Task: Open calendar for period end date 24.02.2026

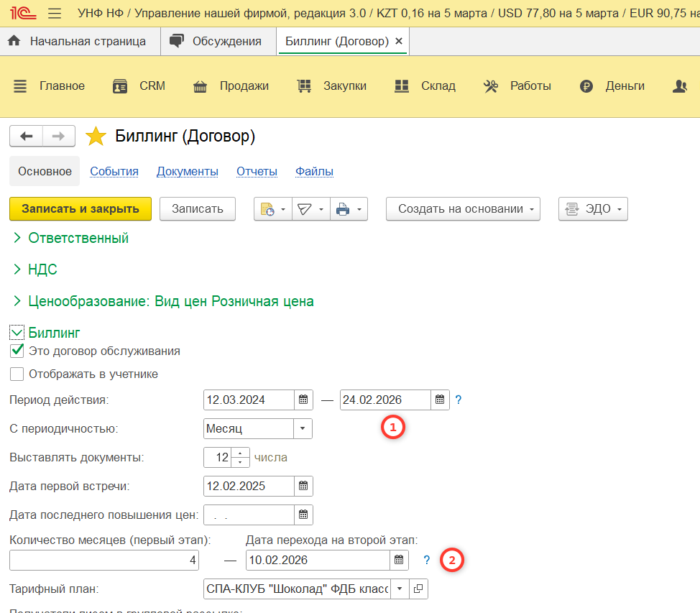Action: [441, 400]
